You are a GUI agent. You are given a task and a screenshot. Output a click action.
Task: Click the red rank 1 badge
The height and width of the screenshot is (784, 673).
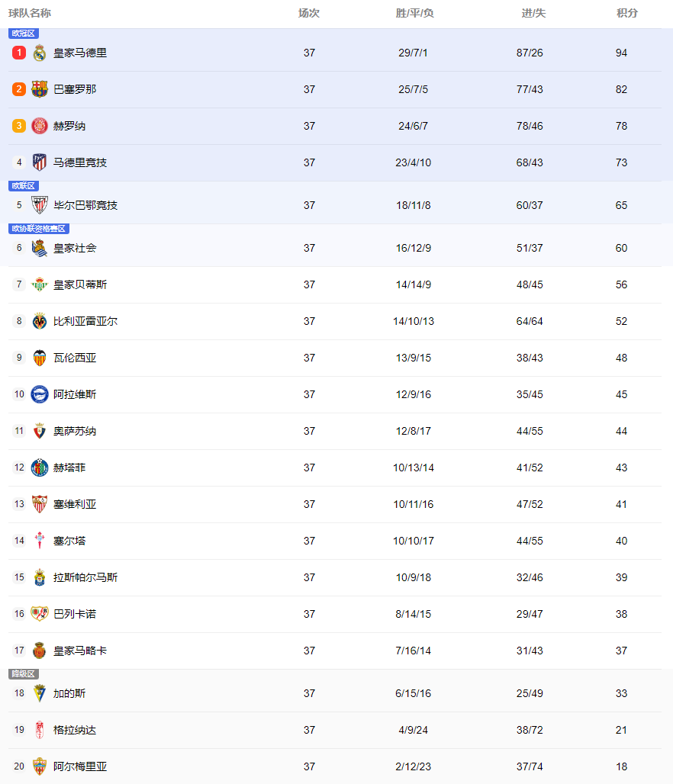(x=19, y=53)
